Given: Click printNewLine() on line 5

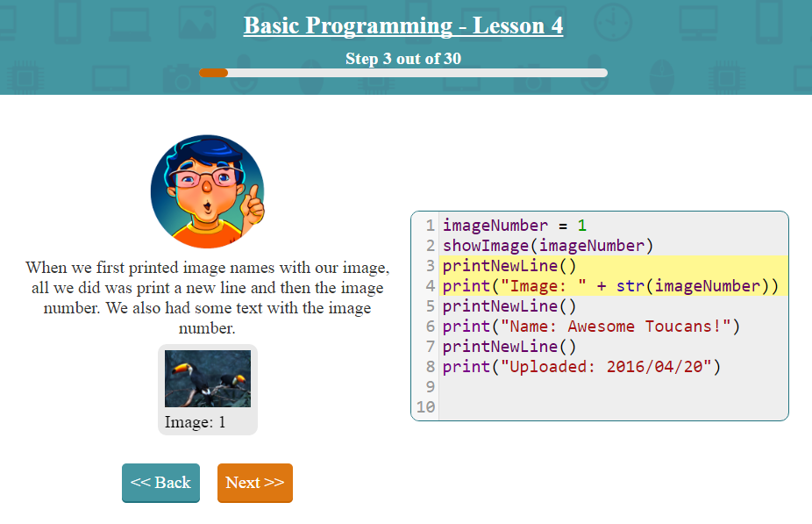Looking at the screenshot, I should 509,306.
